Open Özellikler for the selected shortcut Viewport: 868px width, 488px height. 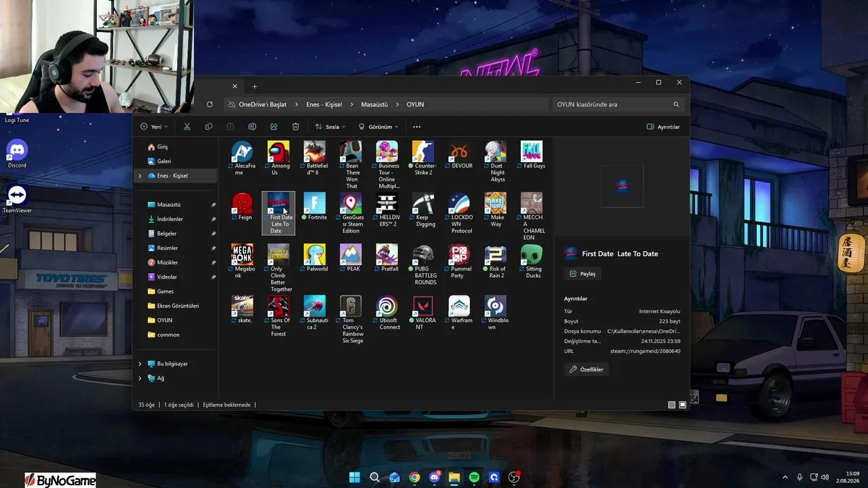tap(587, 369)
